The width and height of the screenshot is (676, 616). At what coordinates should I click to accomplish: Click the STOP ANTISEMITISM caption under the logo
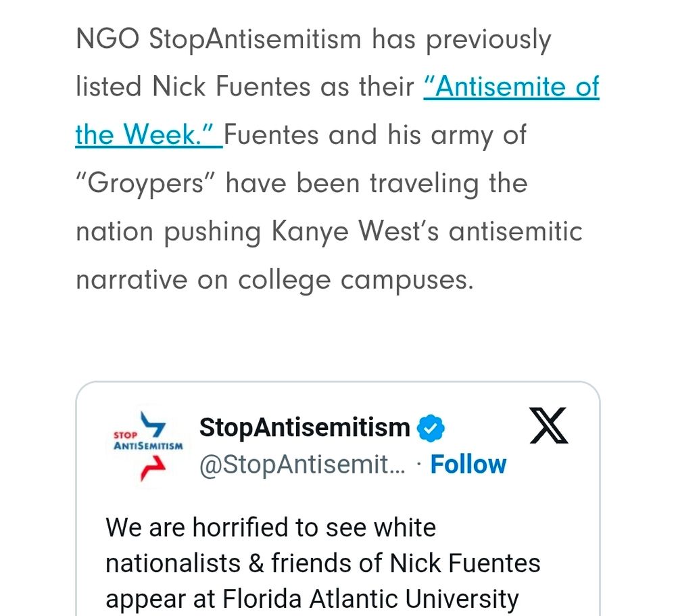click(147, 440)
